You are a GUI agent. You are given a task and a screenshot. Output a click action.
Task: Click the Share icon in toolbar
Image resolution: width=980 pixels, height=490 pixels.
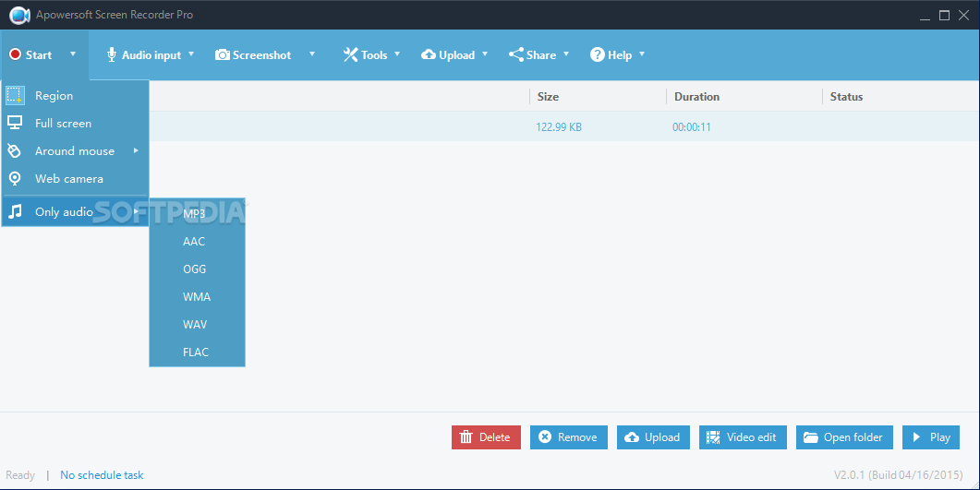pyautogui.click(x=515, y=55)
